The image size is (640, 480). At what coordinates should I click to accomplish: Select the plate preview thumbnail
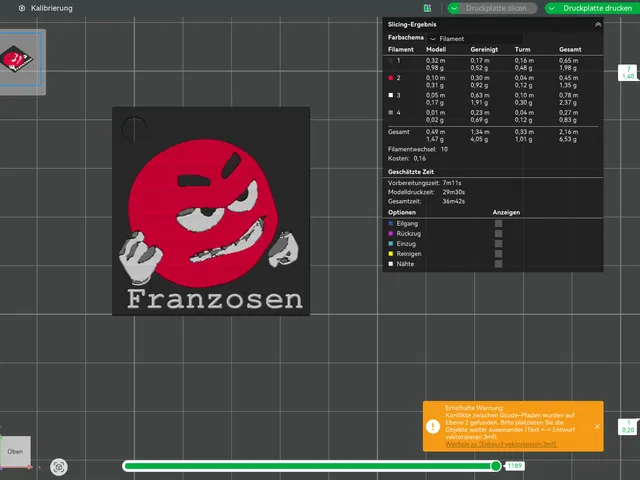(x=20, y=60)
